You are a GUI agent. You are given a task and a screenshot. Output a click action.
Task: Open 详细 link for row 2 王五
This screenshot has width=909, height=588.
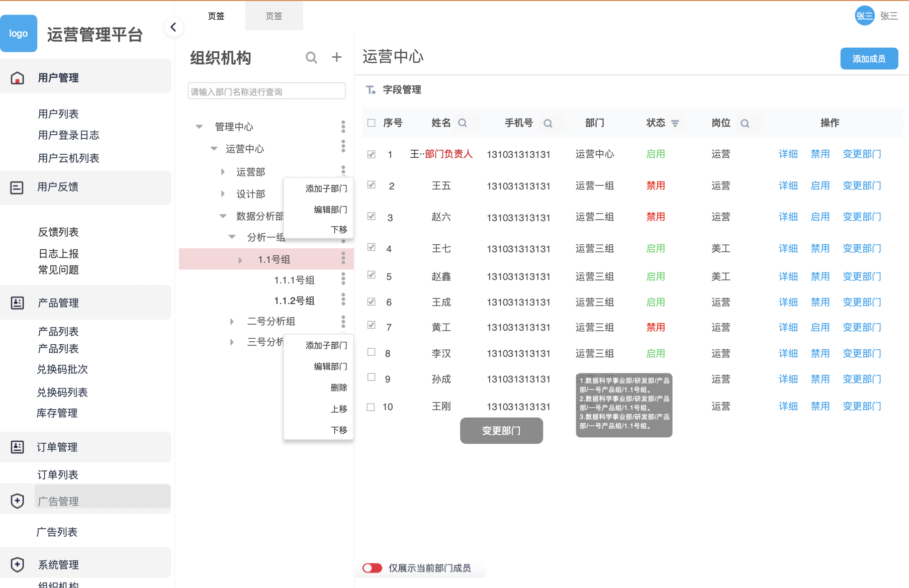pyautogui.click(x=788, y=185)
